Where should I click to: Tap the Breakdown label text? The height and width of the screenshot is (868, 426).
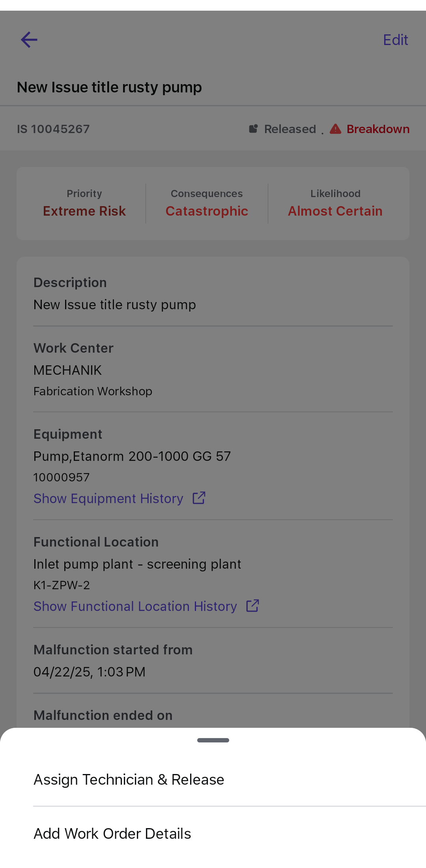(x=378, y=129)
